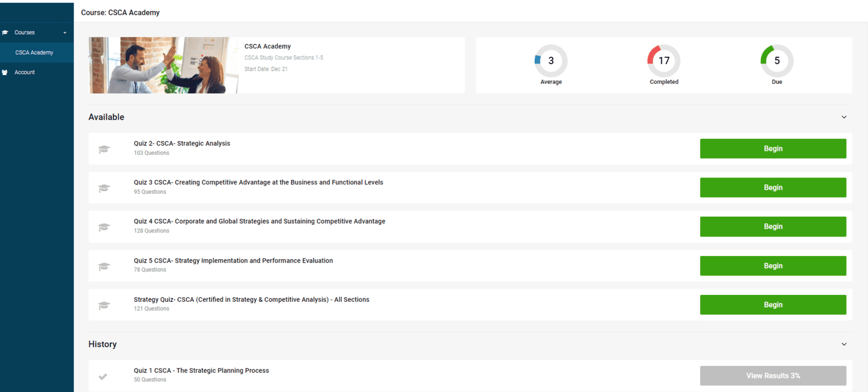Screen dimensions: 868x392
Task: Click the 'Course: CSCA Academy' page header
Action: [120, 12]
